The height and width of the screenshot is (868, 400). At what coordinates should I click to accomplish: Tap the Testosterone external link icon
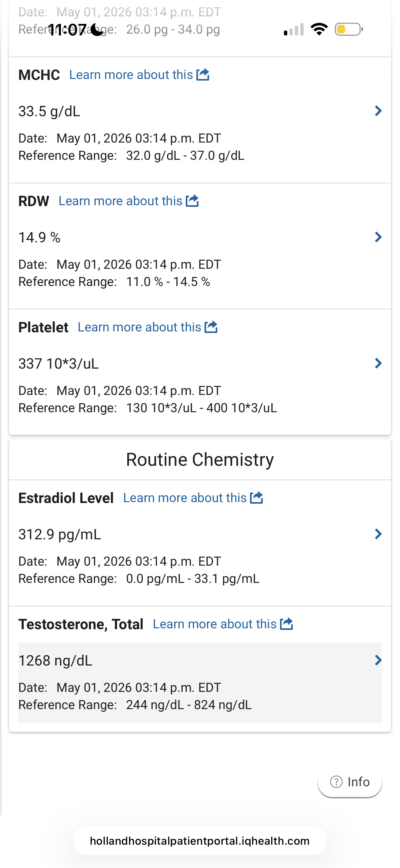pyautogui.click(x=286, y=624)
